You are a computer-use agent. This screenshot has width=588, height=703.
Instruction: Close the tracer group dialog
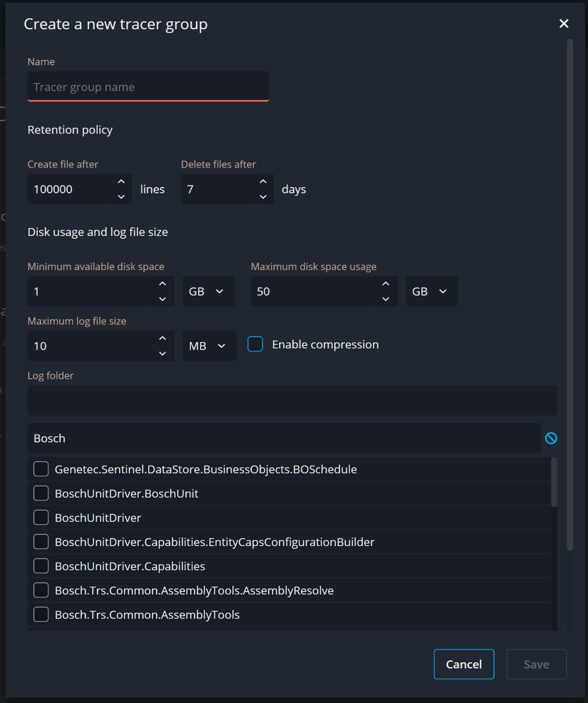pos(563,24)
